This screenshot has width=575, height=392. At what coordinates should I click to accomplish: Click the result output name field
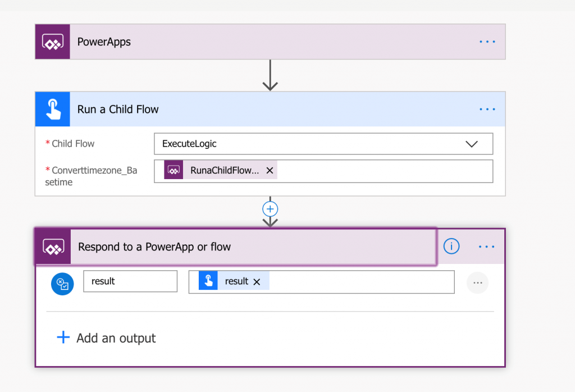pyautogui.click(x=130, y=281)
